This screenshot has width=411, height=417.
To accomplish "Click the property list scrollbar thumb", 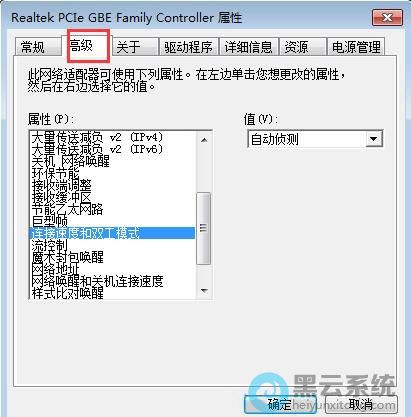I will pyautogui.click(x=204, y=229).
